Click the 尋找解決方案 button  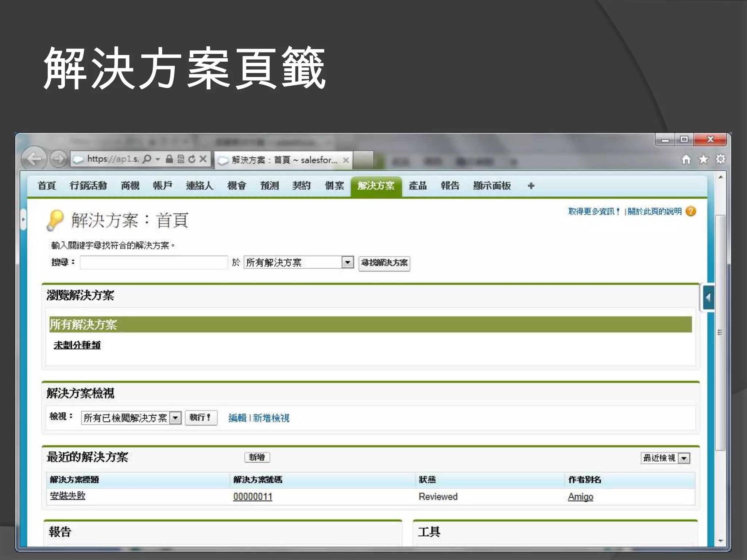point(384,263)
